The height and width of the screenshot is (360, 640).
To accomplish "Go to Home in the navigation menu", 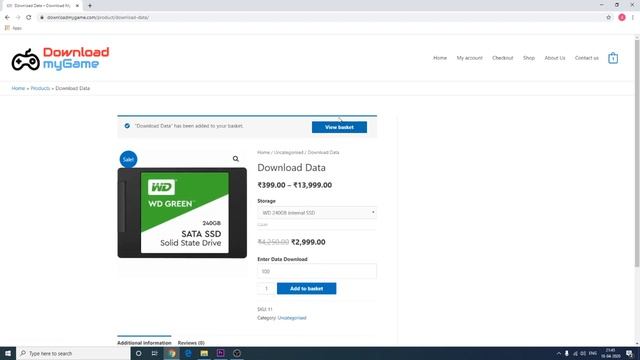I will (440, 58).
